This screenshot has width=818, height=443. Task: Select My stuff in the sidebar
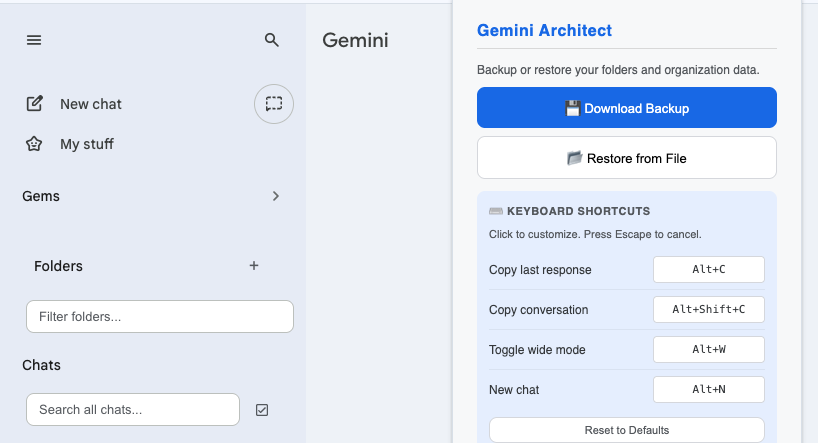click(87, 144)
